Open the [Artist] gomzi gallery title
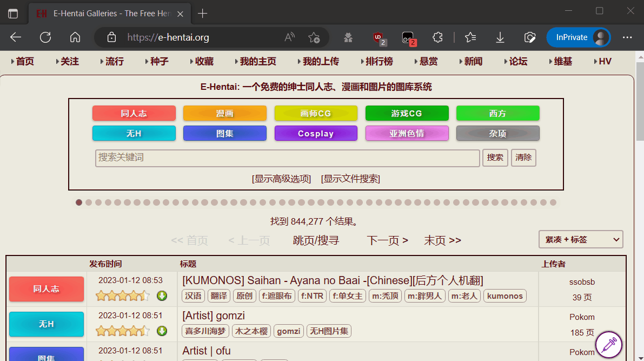Viewport: 644px width, 361px height. point(214,316)
